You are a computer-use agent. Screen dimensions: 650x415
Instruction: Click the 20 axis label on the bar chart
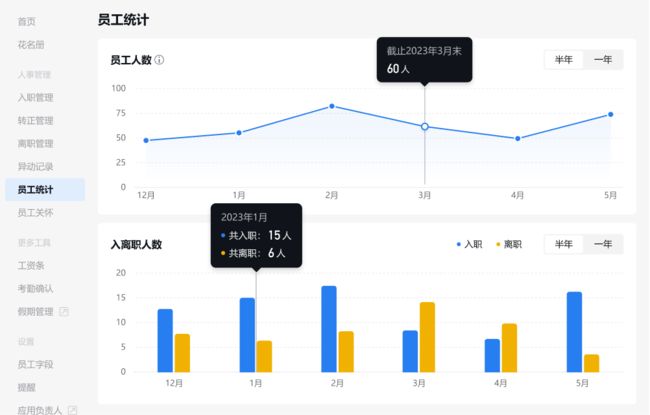click(121, 273)
